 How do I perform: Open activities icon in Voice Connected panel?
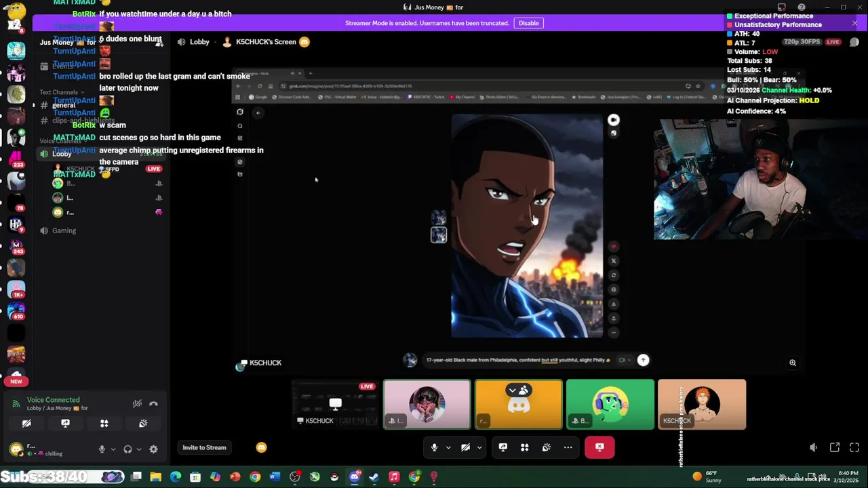tap(104, 424)
